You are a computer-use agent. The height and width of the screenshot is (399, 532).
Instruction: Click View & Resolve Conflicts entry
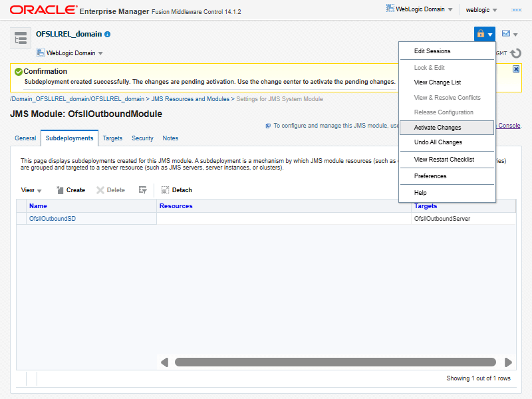447,98
